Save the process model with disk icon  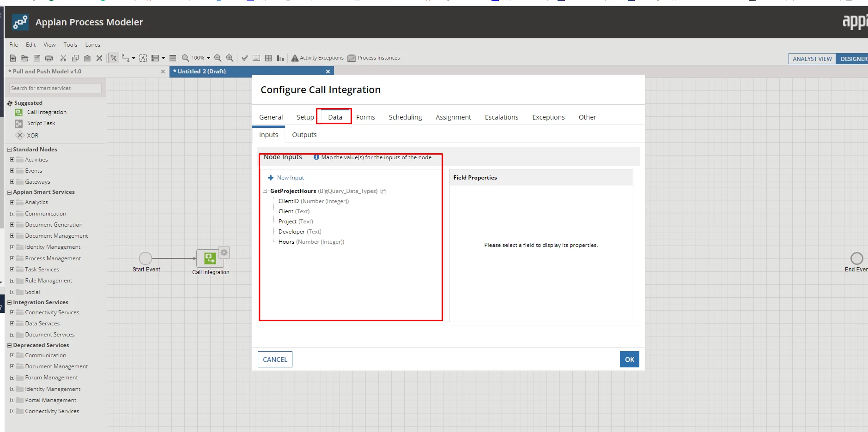pos(37,58)
